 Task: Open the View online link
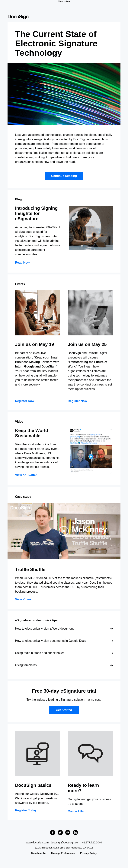[64, 2]
